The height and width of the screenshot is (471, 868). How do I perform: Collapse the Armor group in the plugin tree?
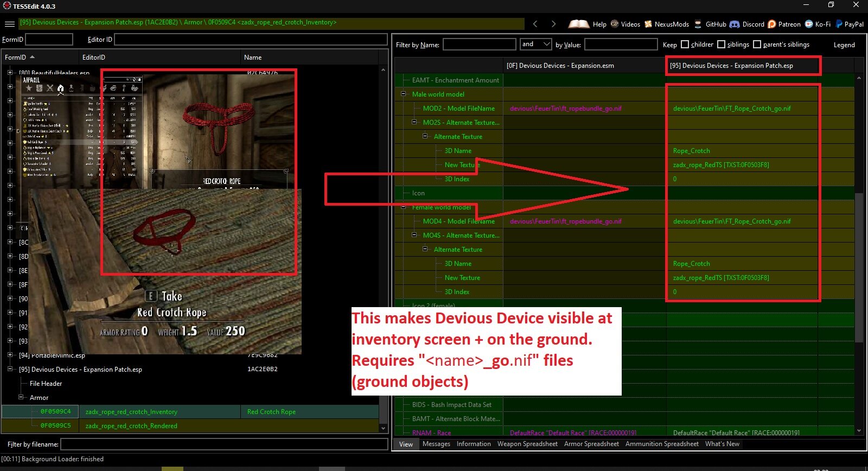(21, 397)
